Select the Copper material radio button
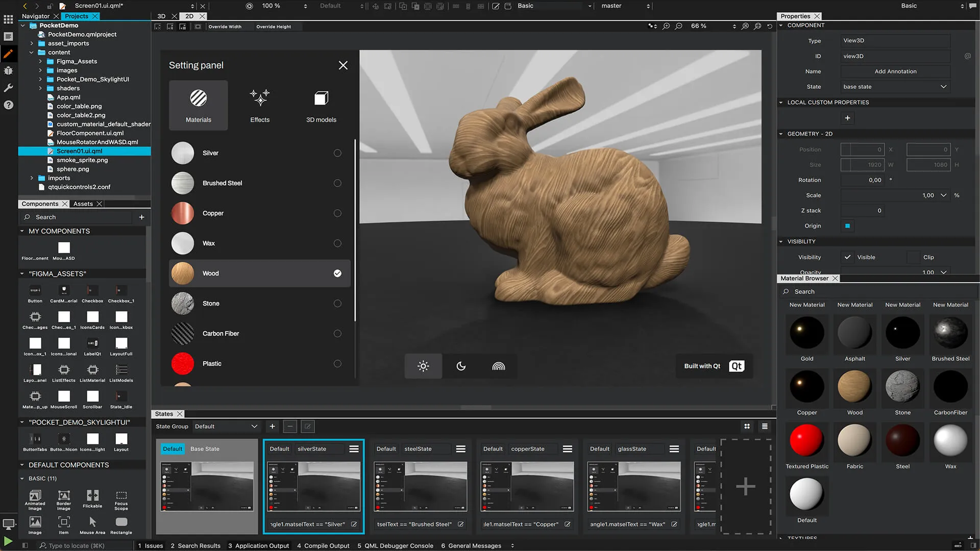The width and height of the screenshot is (980, 551). [x=337, y=213]
